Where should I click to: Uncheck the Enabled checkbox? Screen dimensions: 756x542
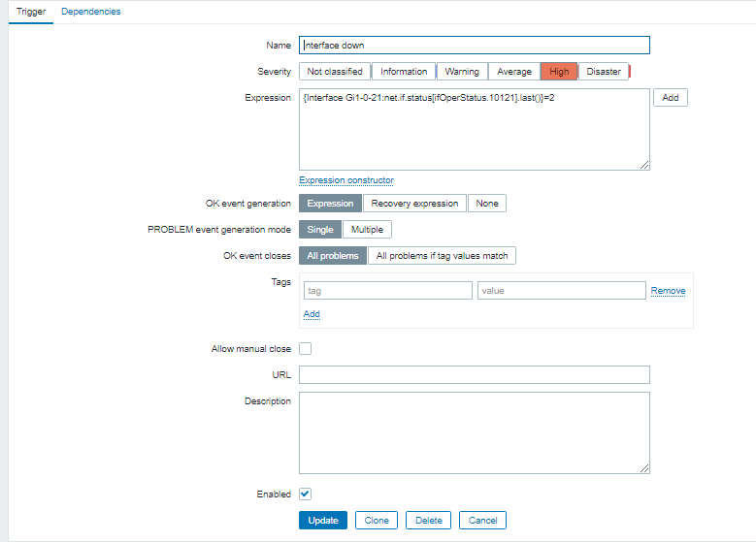point(306,494)
